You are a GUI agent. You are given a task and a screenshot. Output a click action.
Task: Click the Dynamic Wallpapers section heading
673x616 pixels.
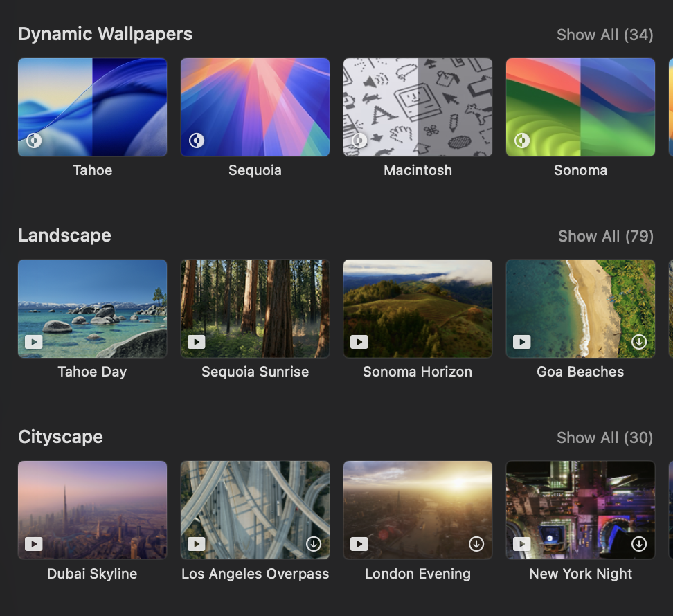105,35
